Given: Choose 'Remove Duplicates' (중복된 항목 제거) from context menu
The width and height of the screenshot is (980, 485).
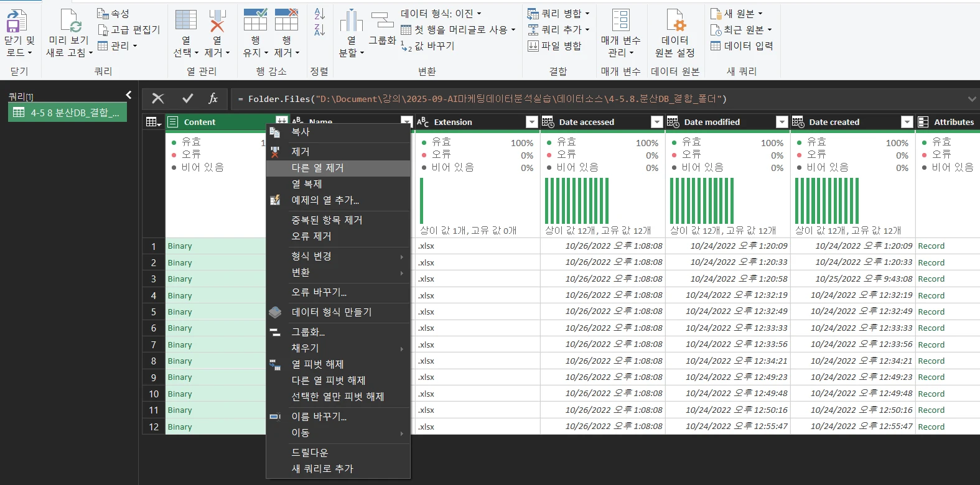Looking at the screenshot, I should tap(327, 220).
